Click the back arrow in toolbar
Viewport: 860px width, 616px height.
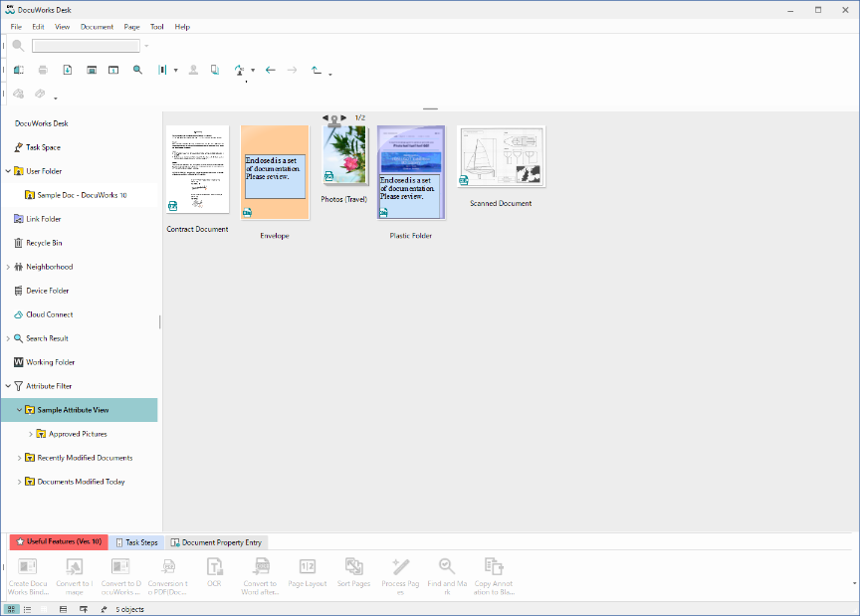coord(270,71)
